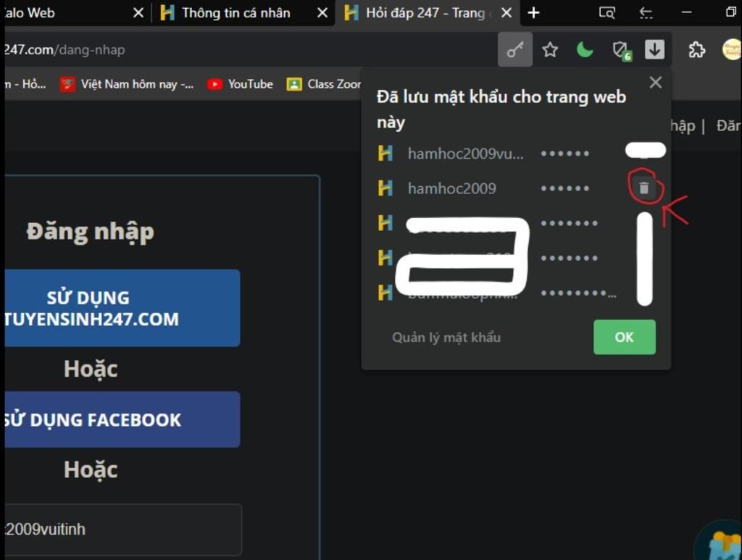The width and height of the screenshot is (742, 560).
Task: Click the Hỏi đáp 247 tab favicon
Action: [351, 13]
